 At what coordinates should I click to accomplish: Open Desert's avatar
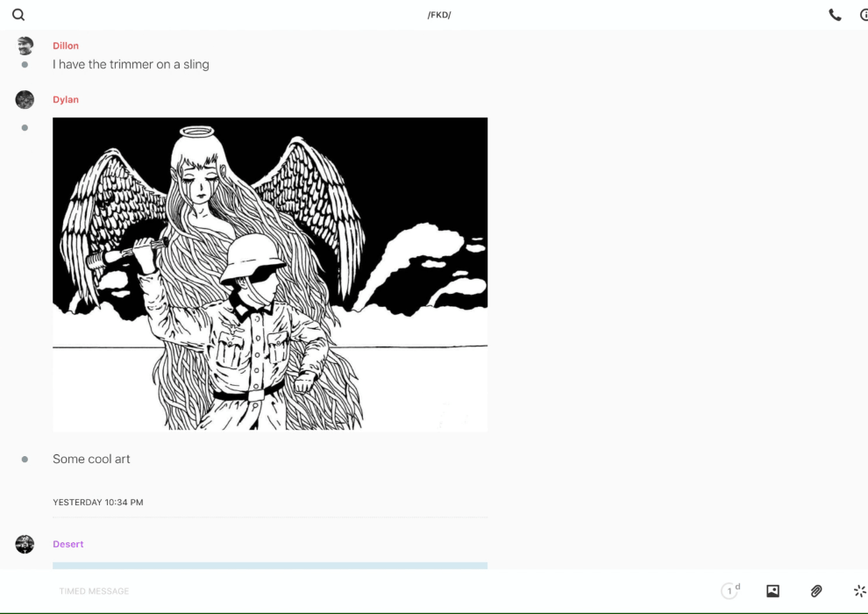tap(25, 544)
